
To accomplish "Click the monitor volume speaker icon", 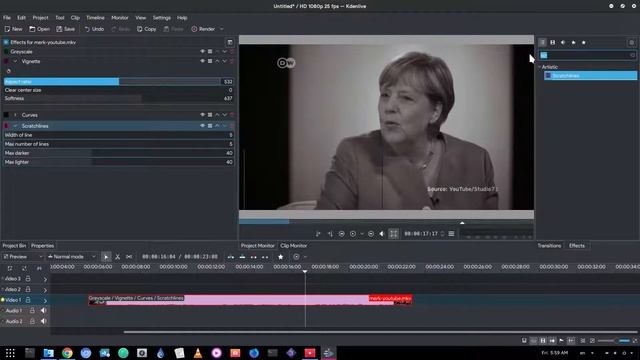I will pos(382,233).
